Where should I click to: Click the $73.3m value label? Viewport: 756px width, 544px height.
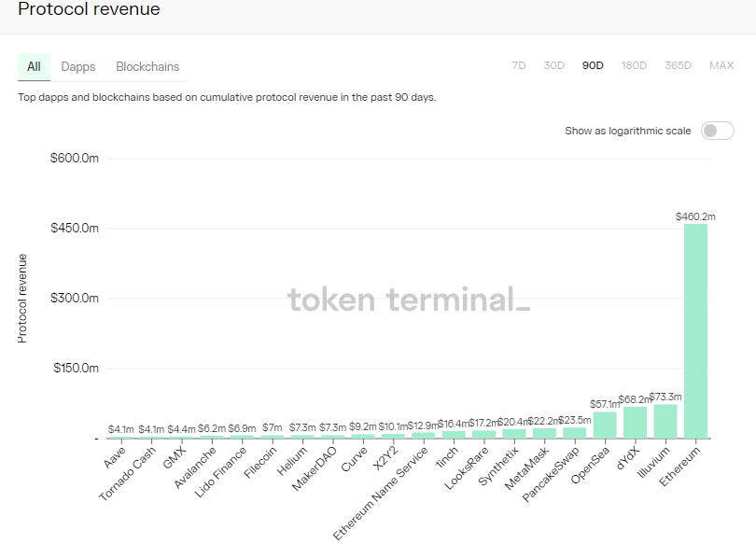(x=665, y=398)
